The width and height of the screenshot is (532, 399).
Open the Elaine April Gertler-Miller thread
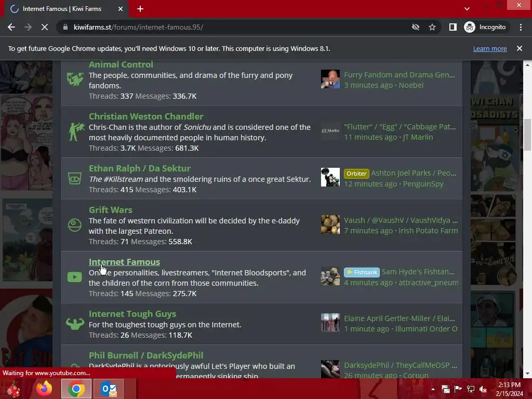[x=400, y=318]
